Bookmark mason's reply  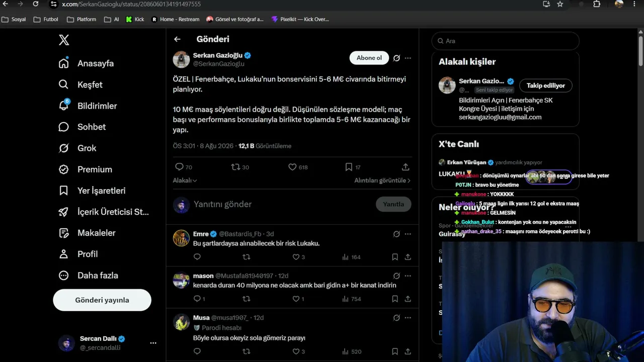(x=395, y=299)
